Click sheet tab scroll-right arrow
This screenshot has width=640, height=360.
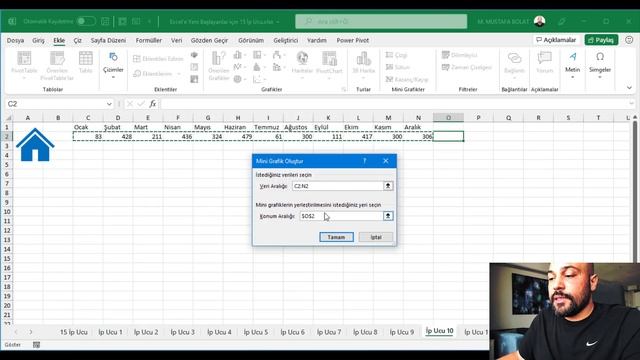pyautogui.click(x=31, y=332)
